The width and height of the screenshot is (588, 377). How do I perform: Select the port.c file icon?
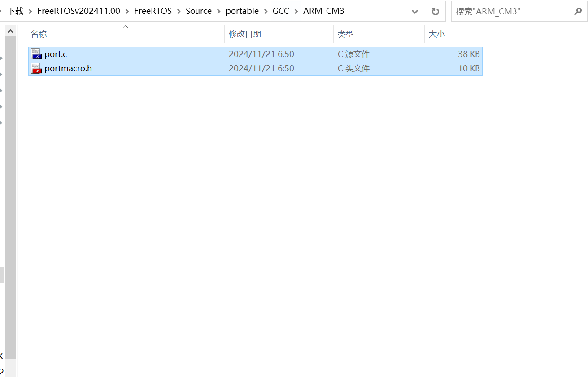pyautogui.click(x=36, y=54)
